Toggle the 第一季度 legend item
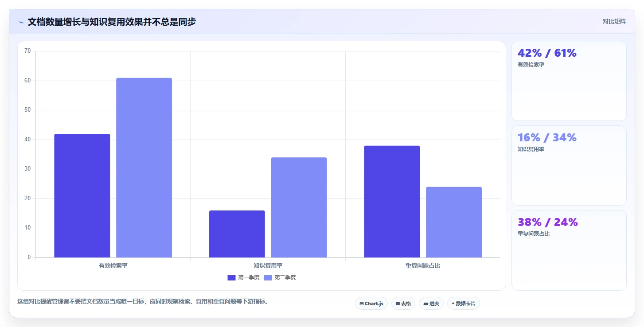Viewport: 644px width, 327px height. [x=243, y=277]
